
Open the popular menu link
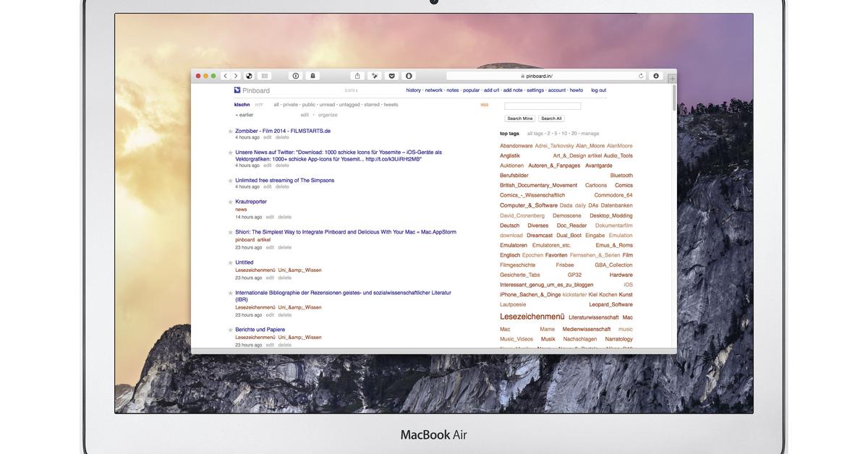pos(472,90)
